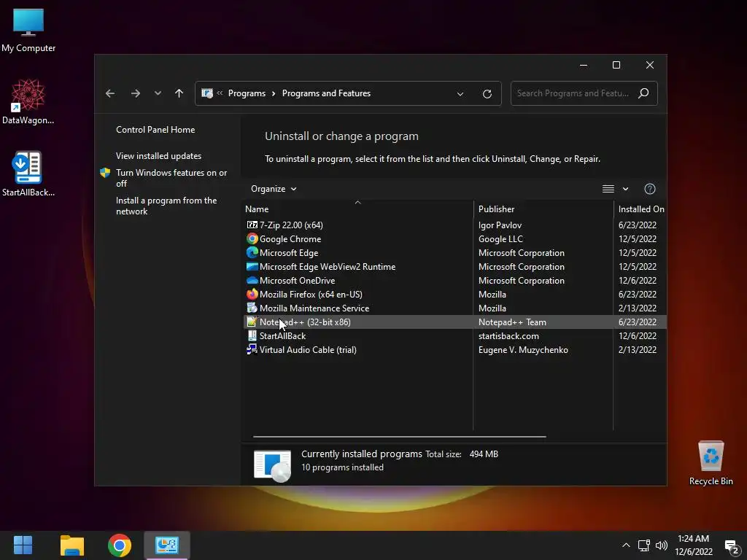Click the view layout icon
Screen dimensions: 747x560
pyautogui.click(x=608, y=189)
